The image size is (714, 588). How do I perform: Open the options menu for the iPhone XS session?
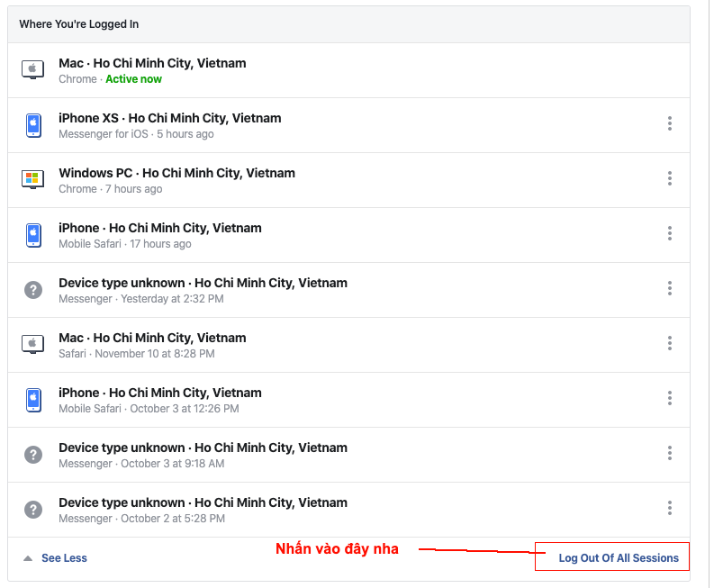(669, 123)
